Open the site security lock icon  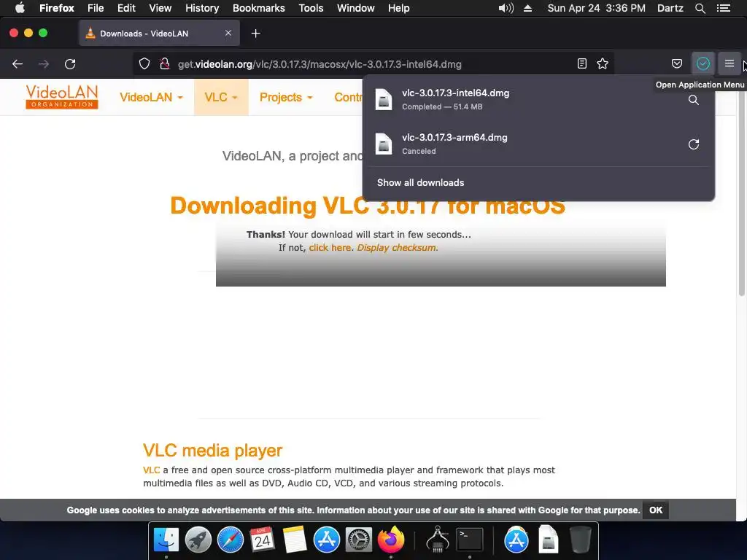[x=165, y=64]
